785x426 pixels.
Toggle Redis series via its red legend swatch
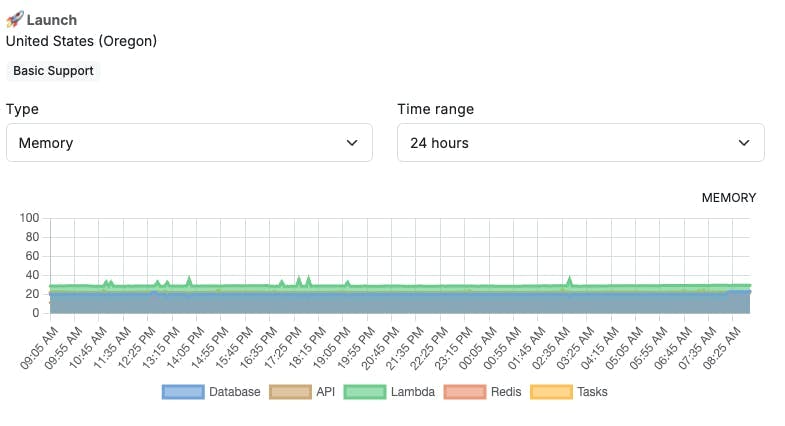pyautogui.click(x=465, y=392)
